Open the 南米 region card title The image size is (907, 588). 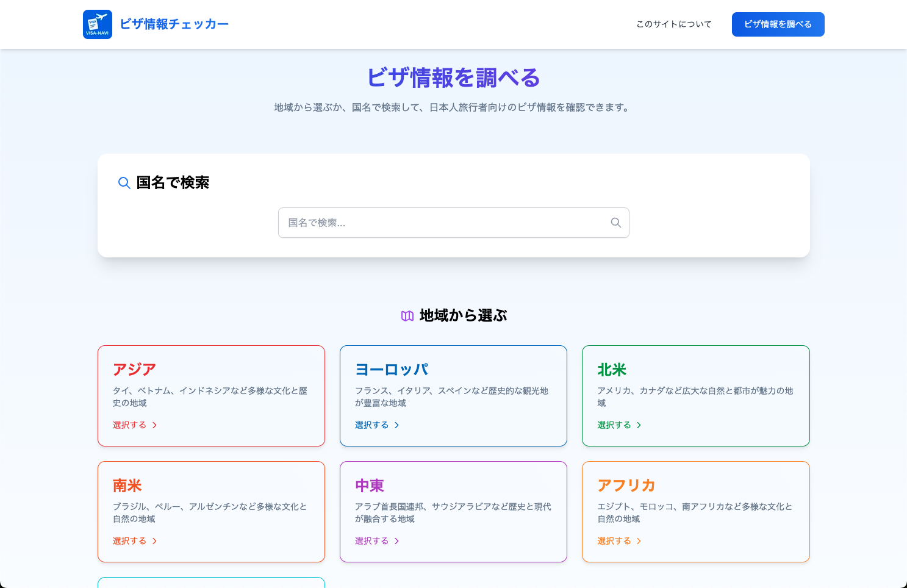coord(127,486)
